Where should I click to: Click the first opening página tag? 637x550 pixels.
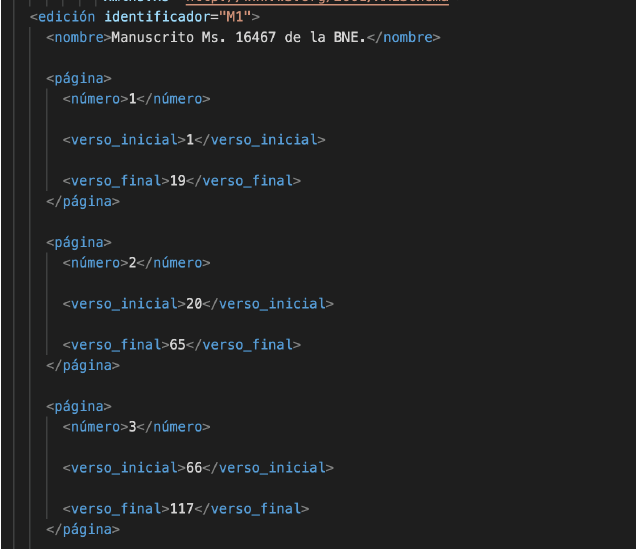pyautogui.click(x=79, y=78)
